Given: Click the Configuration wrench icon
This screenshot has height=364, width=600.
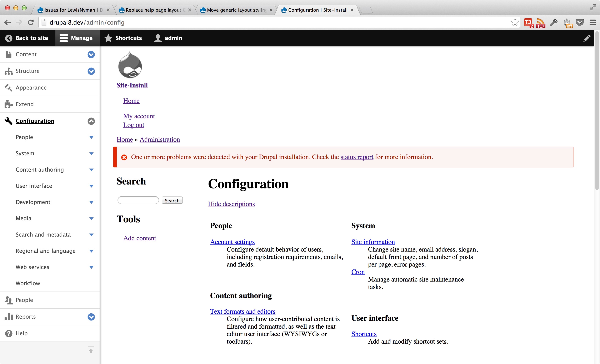Looking at the screenshot, I should pos(8,121).
